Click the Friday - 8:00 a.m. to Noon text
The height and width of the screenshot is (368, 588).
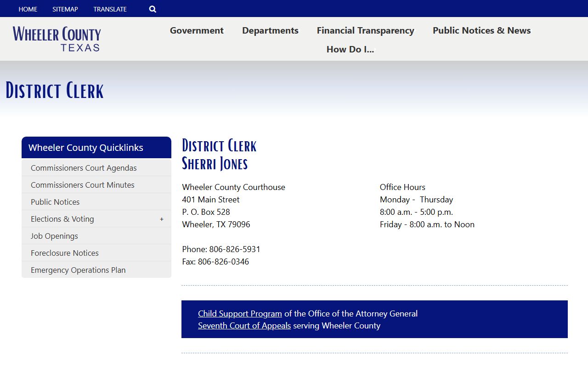(x=427, y=224)
